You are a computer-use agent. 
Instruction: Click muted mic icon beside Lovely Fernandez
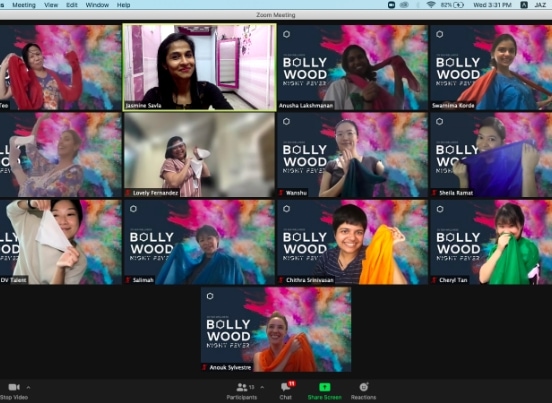click(x=128, y=193)
